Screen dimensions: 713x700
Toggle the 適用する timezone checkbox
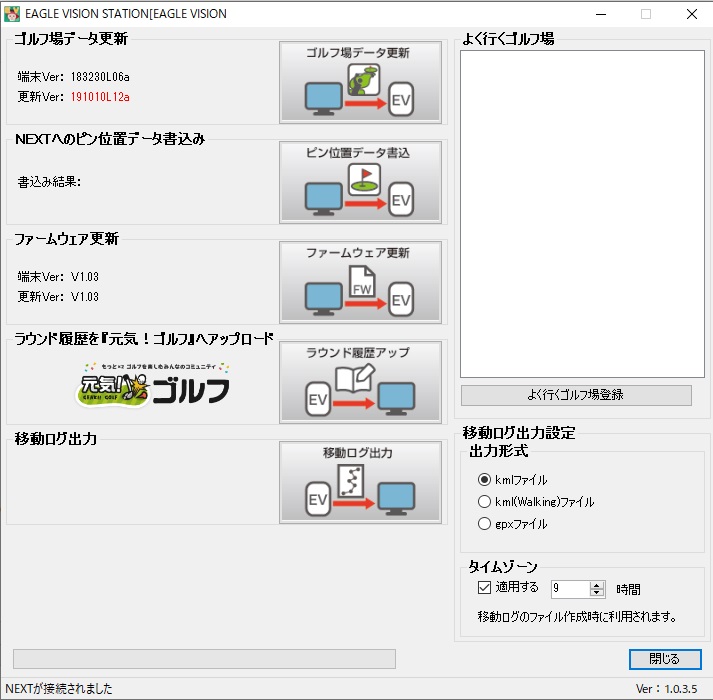coord(484,587)
